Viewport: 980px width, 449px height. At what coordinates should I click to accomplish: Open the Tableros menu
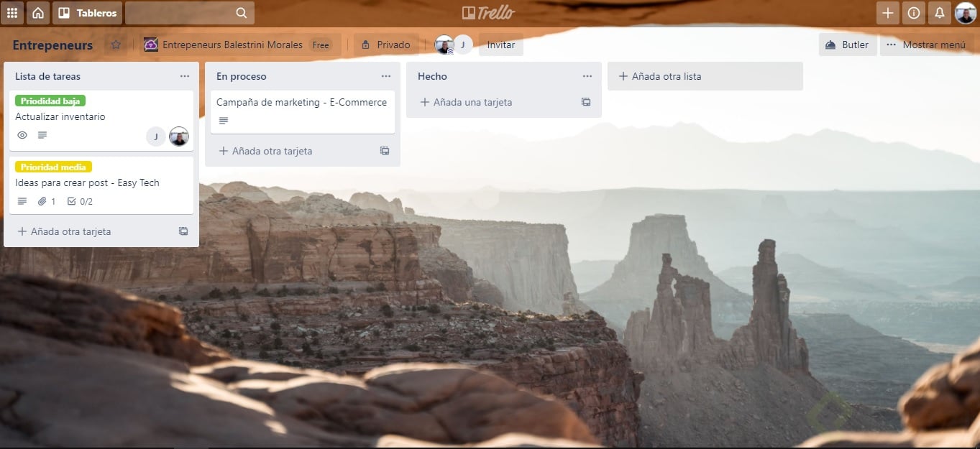[87, 12]
